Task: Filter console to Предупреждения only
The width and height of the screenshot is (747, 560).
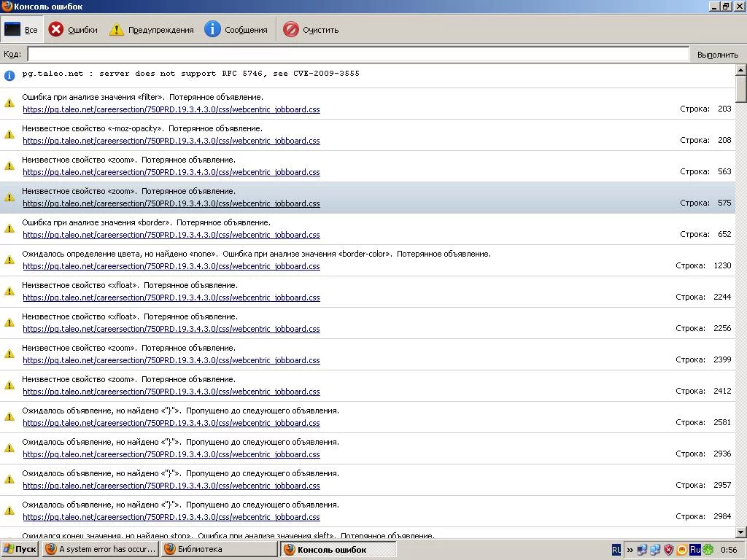Action: click(151, 29)
